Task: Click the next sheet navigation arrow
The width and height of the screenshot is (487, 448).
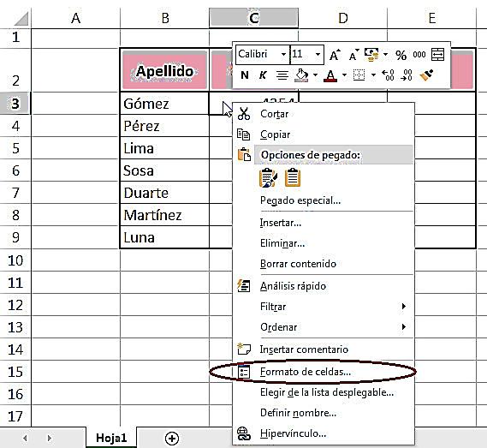Action: (x=49, y=438)
